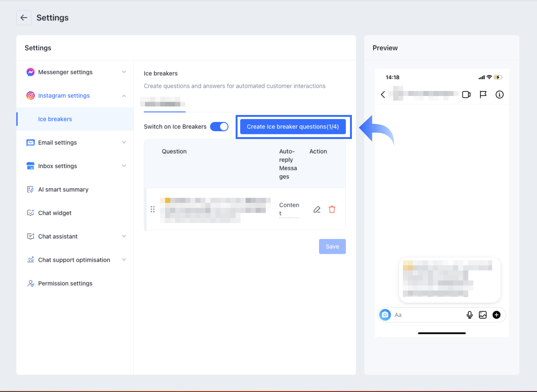The image size is (537, 392).
Task: Open Messenger settings menu item
Action: coord(75,72)
